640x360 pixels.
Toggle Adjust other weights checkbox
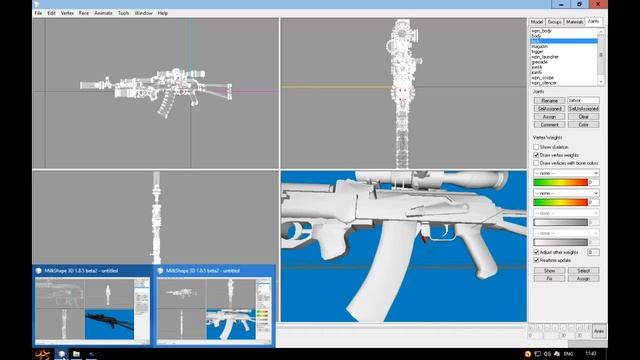tap(536, 252)
